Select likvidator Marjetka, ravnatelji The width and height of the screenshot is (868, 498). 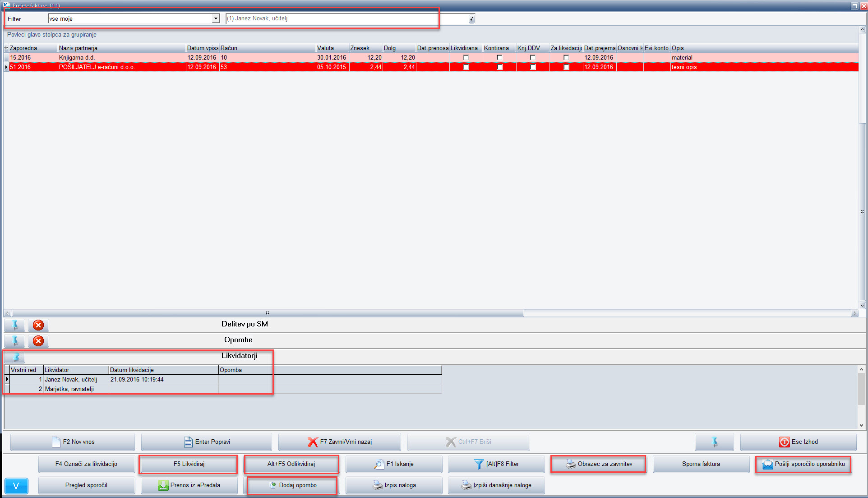coord(223,389)
